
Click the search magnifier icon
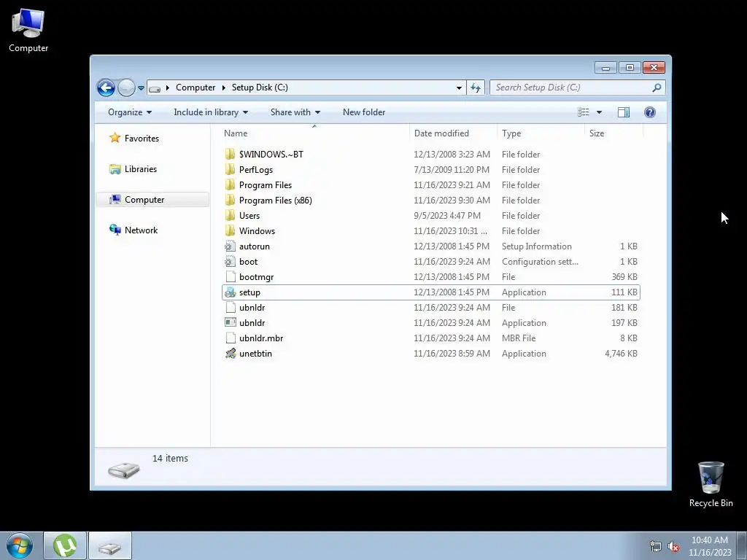(x=657, y=87)
